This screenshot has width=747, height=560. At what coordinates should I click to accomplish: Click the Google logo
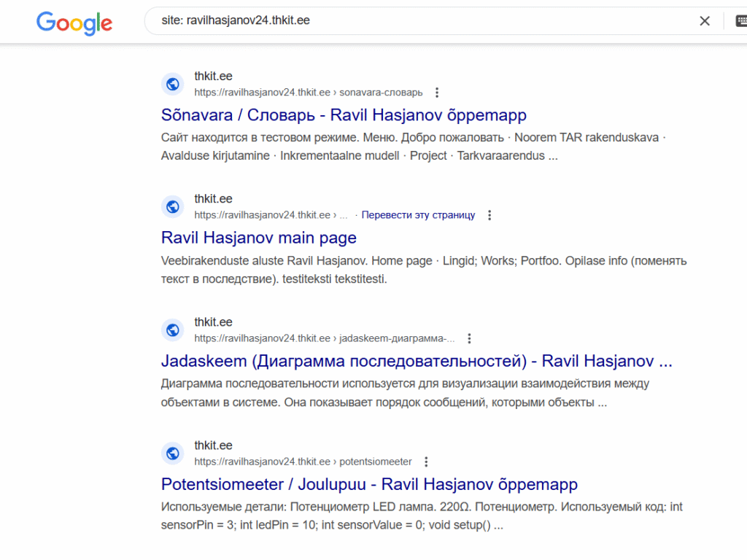[74, 22]
